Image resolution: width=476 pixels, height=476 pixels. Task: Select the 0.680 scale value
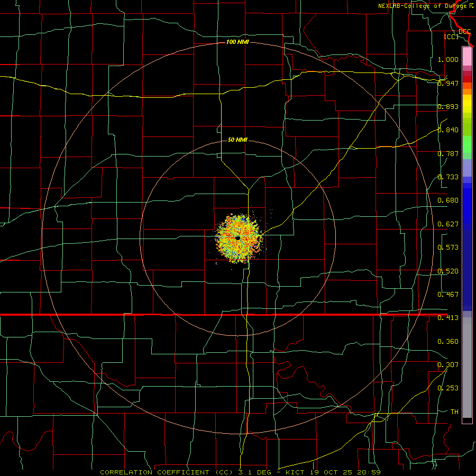tap(448, 200)
